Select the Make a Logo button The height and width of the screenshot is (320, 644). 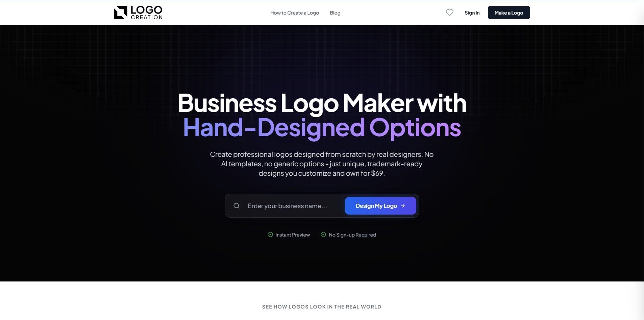pos(509,13)
